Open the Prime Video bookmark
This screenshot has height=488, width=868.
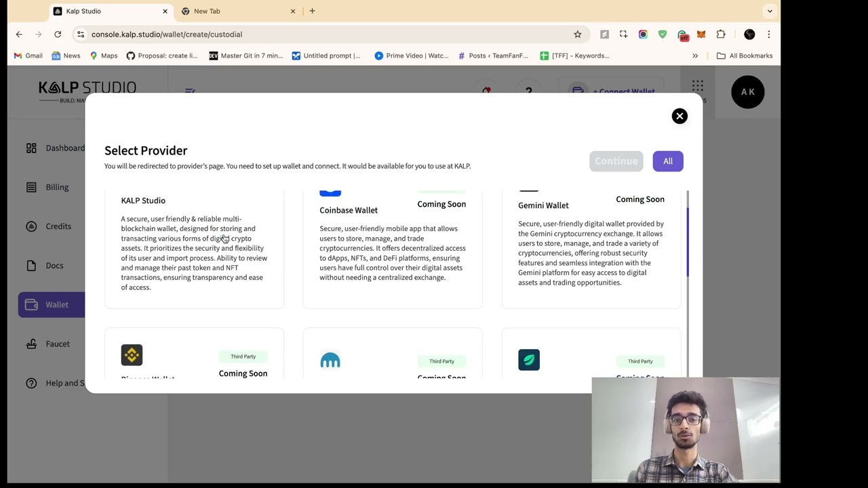pyautogui.click(x=411, y=56)
